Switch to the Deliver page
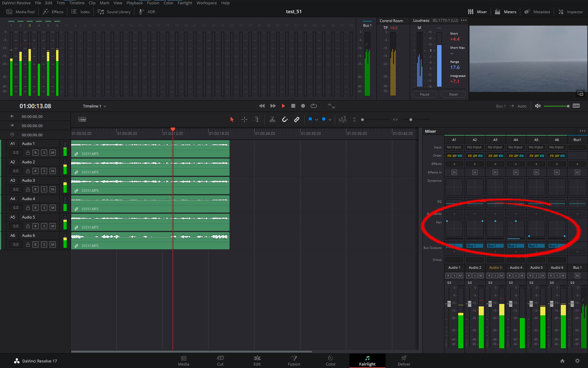The width and height of the screenshot is (588, 368). 404,361
